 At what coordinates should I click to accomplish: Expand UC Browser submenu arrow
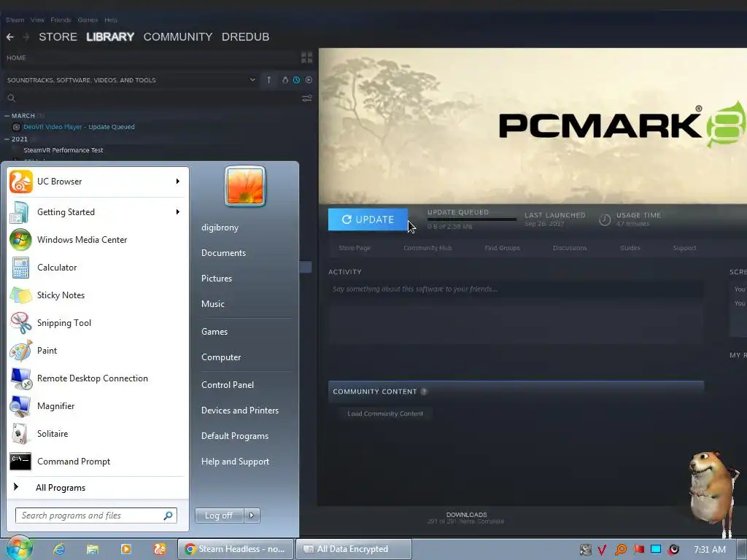click(x=178, y=182)
